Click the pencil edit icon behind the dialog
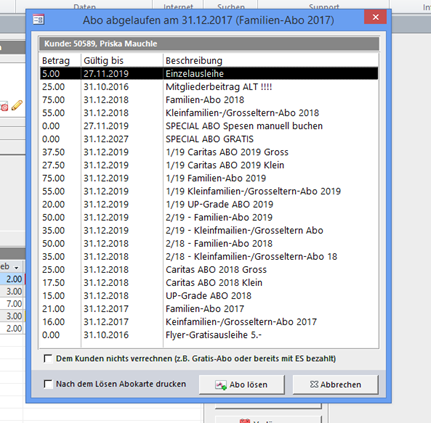Image resolution: width=431 pixels, height=423 pixels. pyautogui.click(x=17, y=105)
